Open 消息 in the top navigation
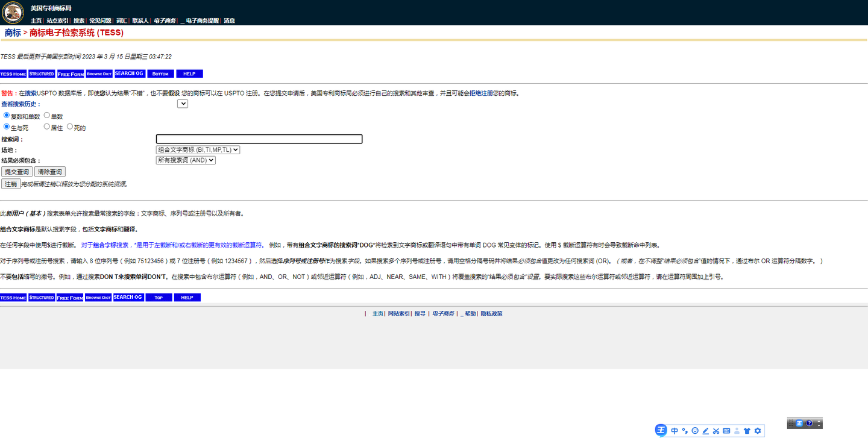Image resolution: width=868 pixels, height=438 pixels. 230,20
